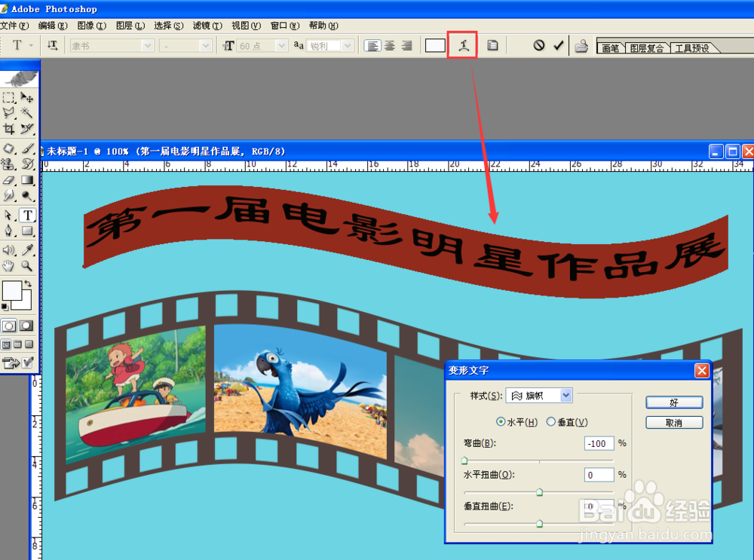The height and width of the screenshot is (560, 754).
Task: Swap foreground and background colors
Action: click(27, 283)
